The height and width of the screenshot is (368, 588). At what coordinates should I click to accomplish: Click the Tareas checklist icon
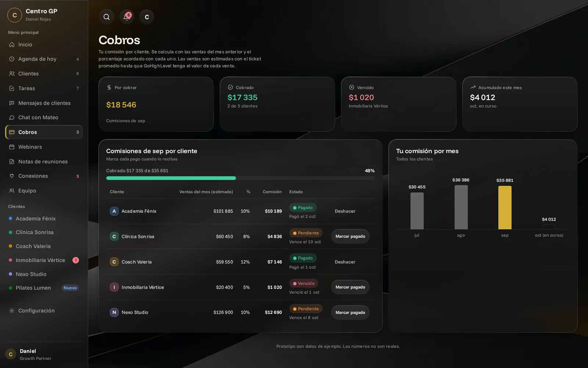tap(12, 88)
